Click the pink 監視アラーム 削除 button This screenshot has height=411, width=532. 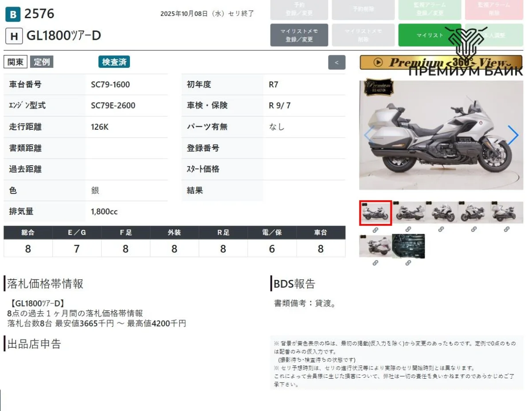click(494, 9)
